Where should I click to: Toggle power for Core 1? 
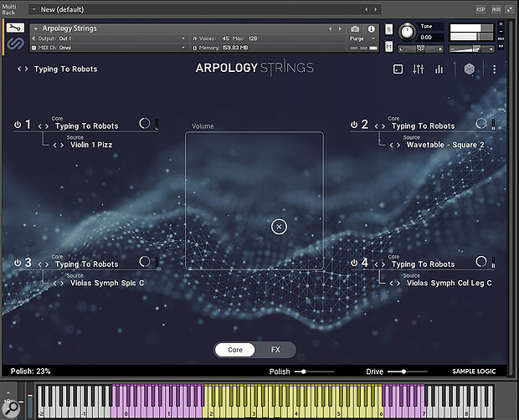click(18, 125)
